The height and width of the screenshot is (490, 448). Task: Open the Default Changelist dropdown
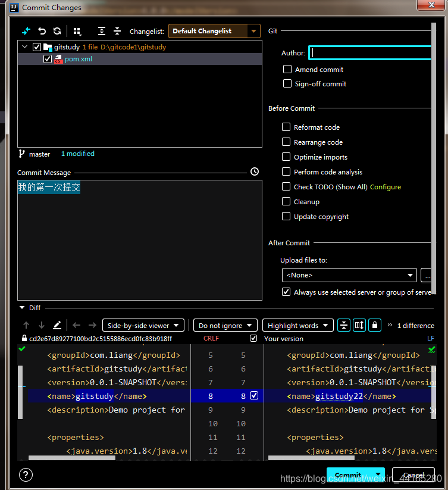[214, 31]
